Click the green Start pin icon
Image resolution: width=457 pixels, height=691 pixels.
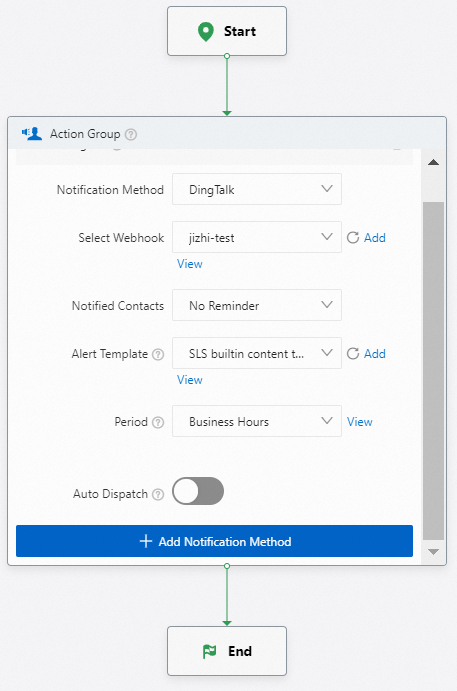click(x=205, y=32)
